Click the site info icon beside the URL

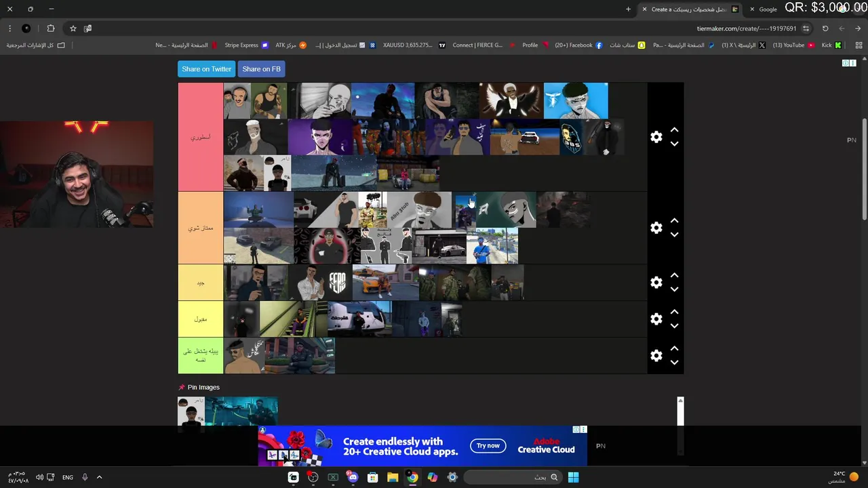pos(806,28)
